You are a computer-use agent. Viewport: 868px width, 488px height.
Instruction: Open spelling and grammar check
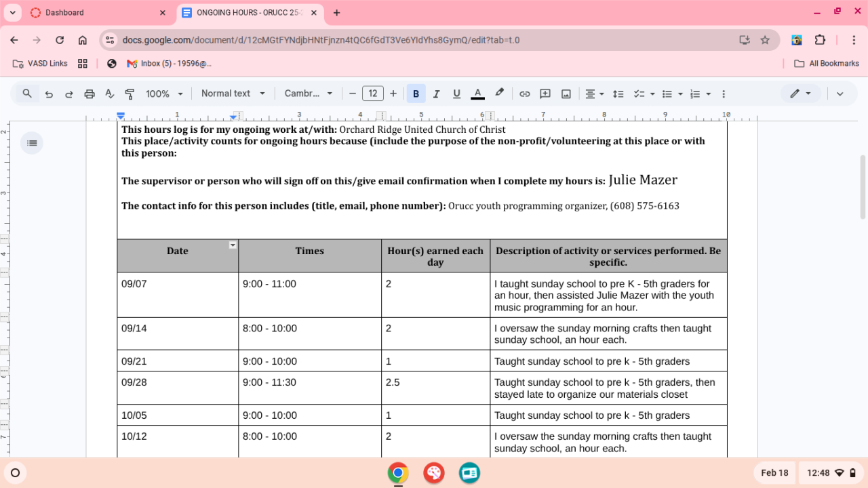click(x=109, y=94)
